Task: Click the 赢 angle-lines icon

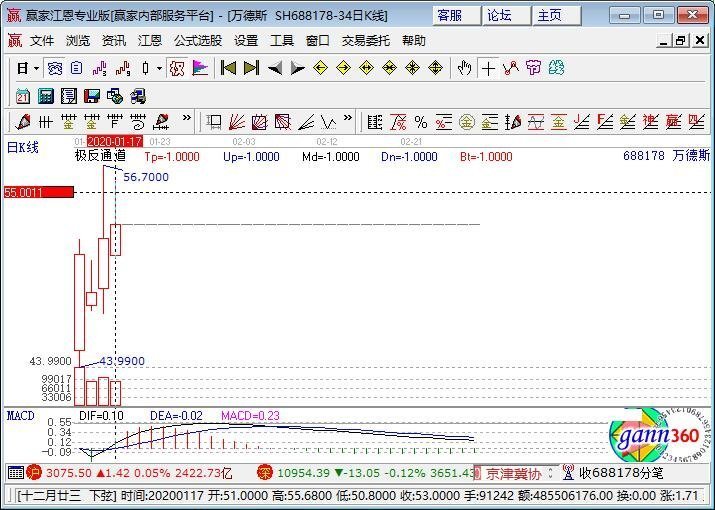Action: [674, 122]
